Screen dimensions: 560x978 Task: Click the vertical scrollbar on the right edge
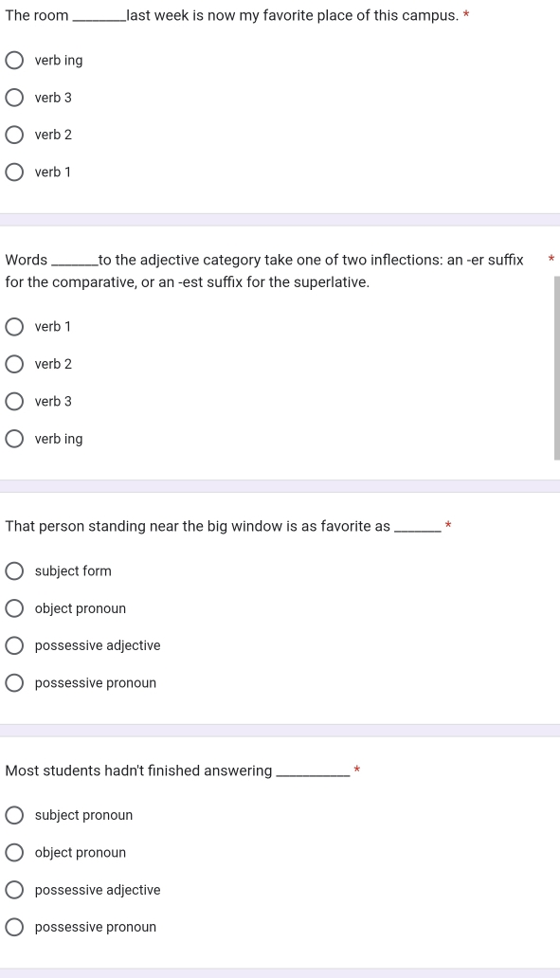(x=557, y=368)
